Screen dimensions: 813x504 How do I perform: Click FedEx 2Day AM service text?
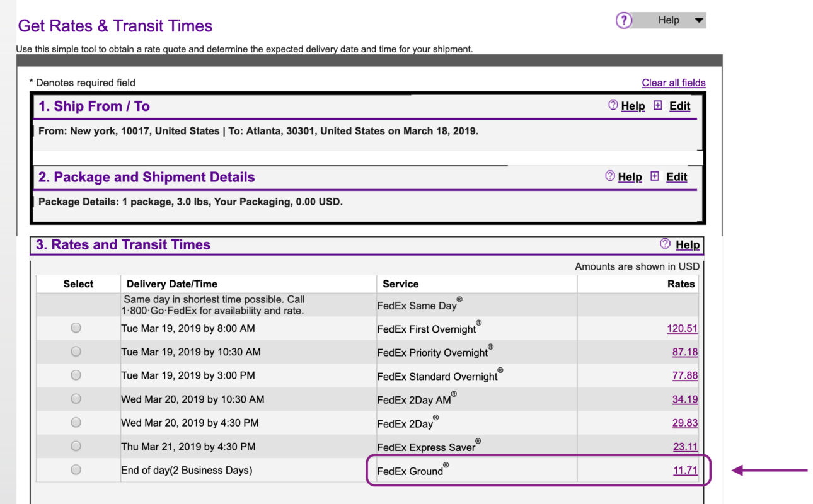(x=417, y=399)
